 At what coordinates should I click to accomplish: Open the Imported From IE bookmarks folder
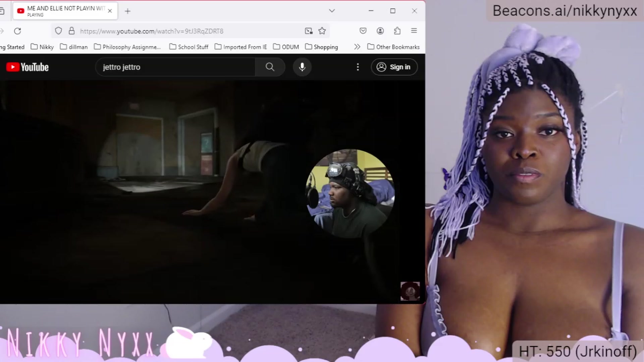tap(241, 47)
